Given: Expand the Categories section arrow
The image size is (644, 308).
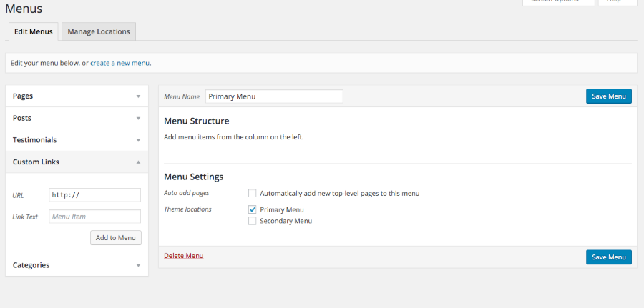Looking at the screenshot, I should (x=138, y=265).
